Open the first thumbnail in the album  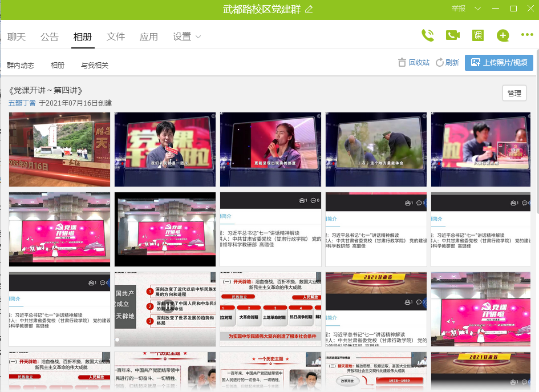59,149
